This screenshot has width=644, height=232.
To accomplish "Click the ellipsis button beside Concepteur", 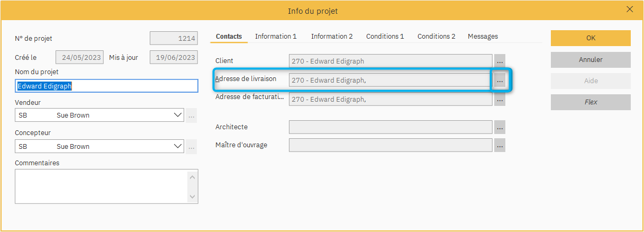I will point(191,147).
